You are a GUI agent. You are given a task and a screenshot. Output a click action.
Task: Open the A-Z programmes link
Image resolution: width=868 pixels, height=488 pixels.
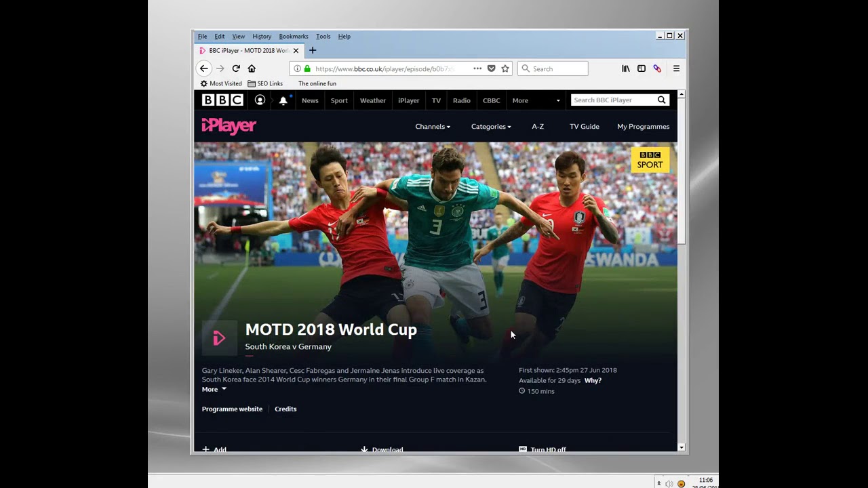(538, 127)
